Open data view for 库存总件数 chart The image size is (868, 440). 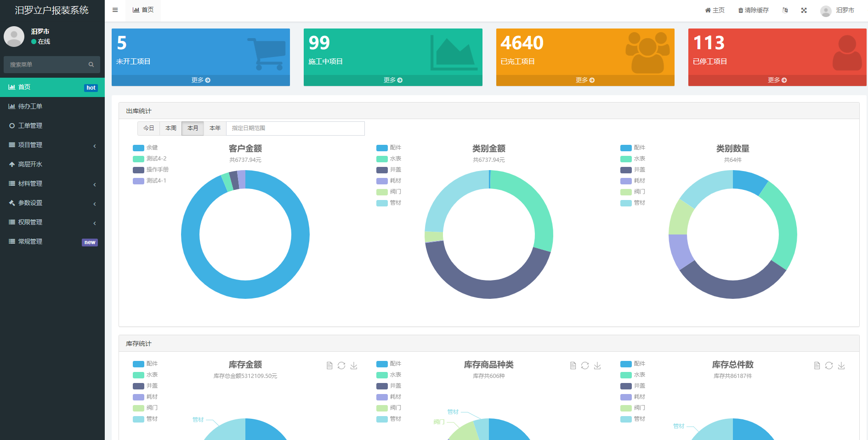(x=817, y=366)
